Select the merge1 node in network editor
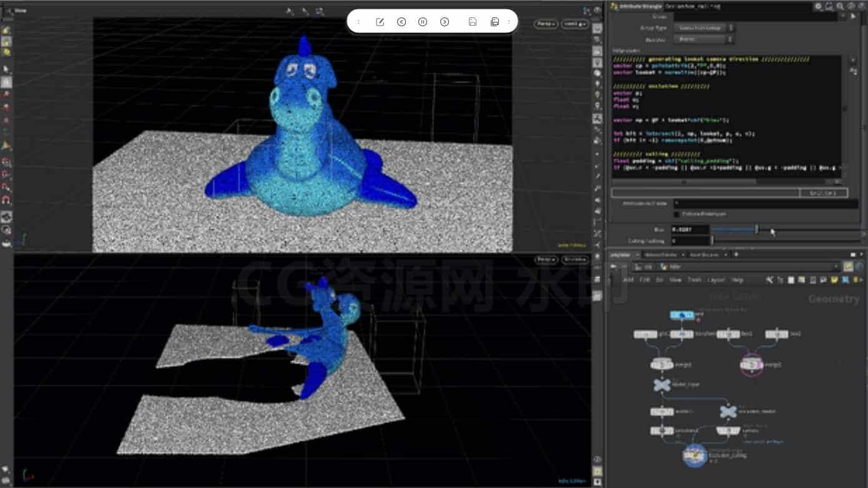868x488 pixels. point(661,364)
